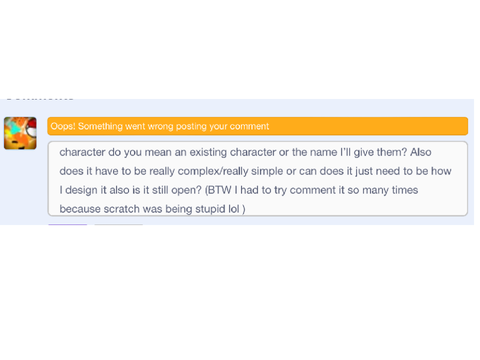
Task: Click the word 'Also' ending the first line
Action: click(x=421, y=152)
